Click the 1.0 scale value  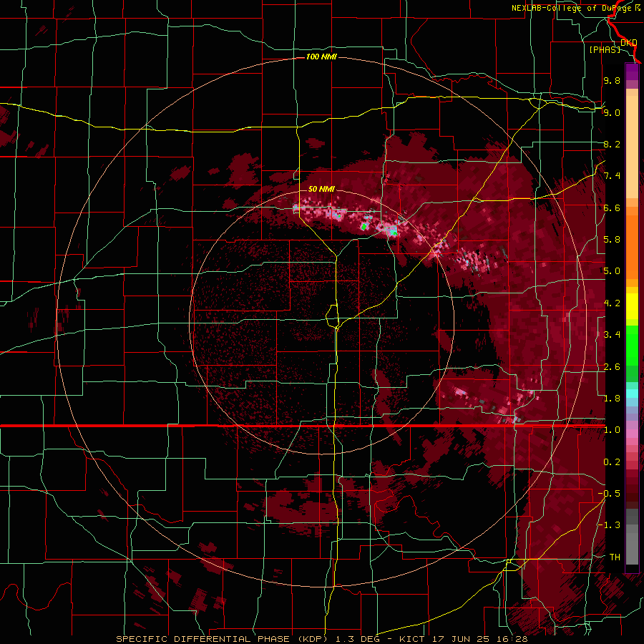point(612,430)
